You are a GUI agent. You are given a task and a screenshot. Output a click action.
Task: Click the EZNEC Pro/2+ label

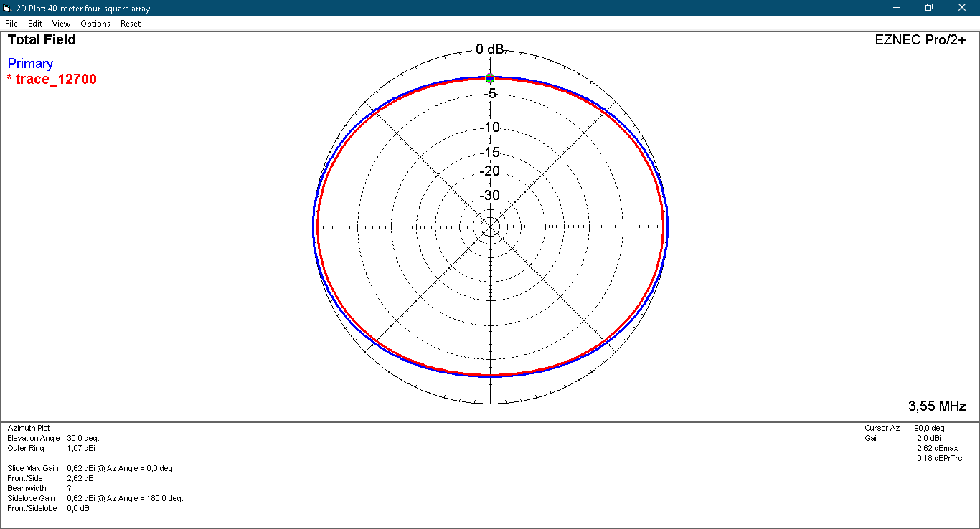[x=920, y=40]
